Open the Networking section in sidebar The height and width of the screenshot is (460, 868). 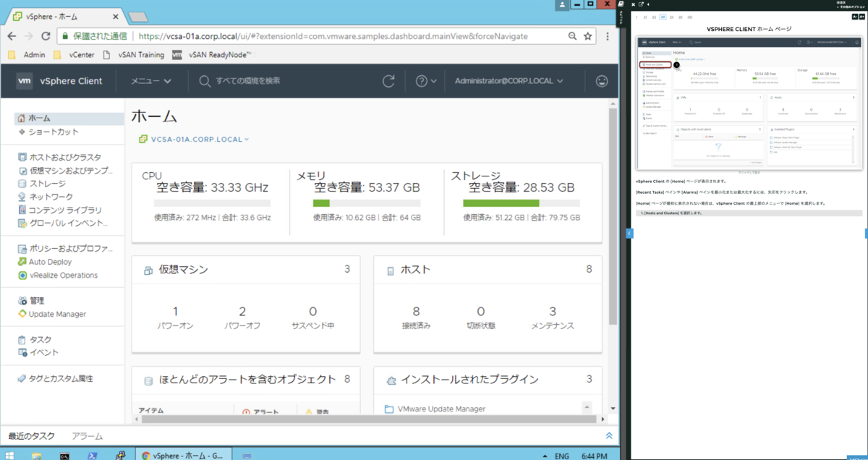23,196
